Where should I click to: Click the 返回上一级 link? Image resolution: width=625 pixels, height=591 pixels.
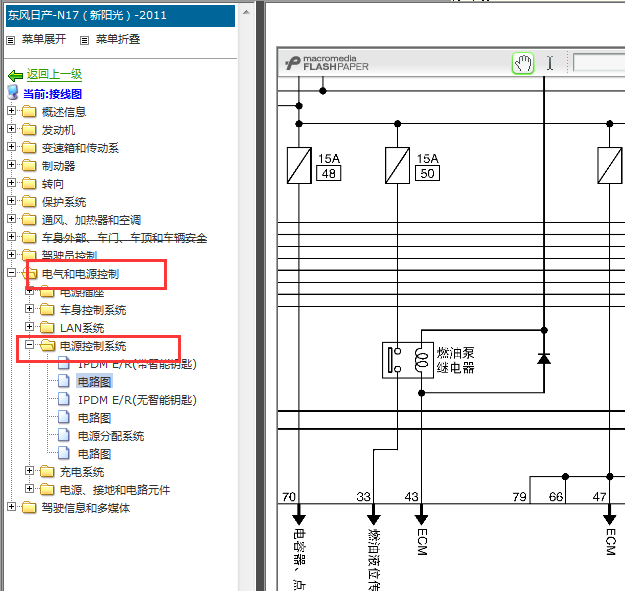click(54, 74)
